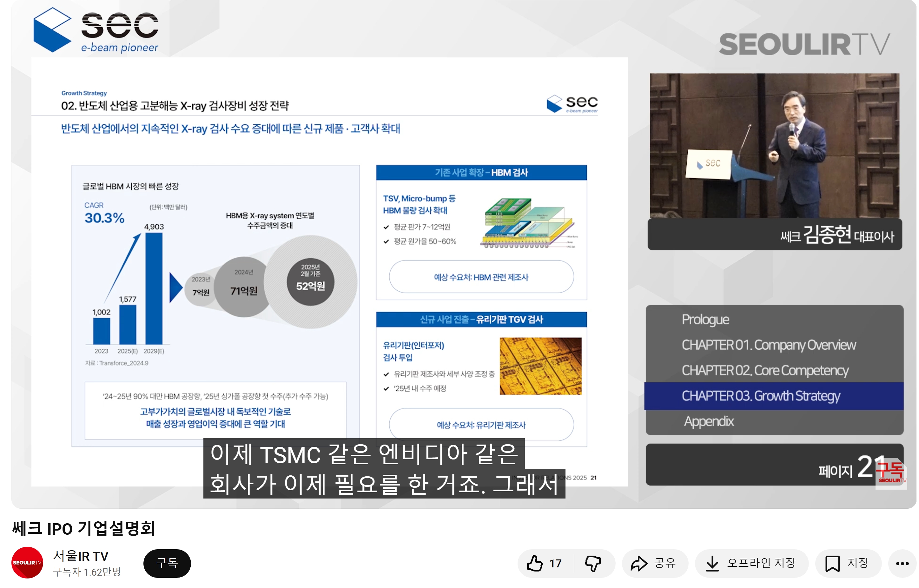The height and width of the screenshot is (588, 919).
Task: Click the SEOULIRTV logo in video
Action: pyautogui.click(x=804, y=44)
